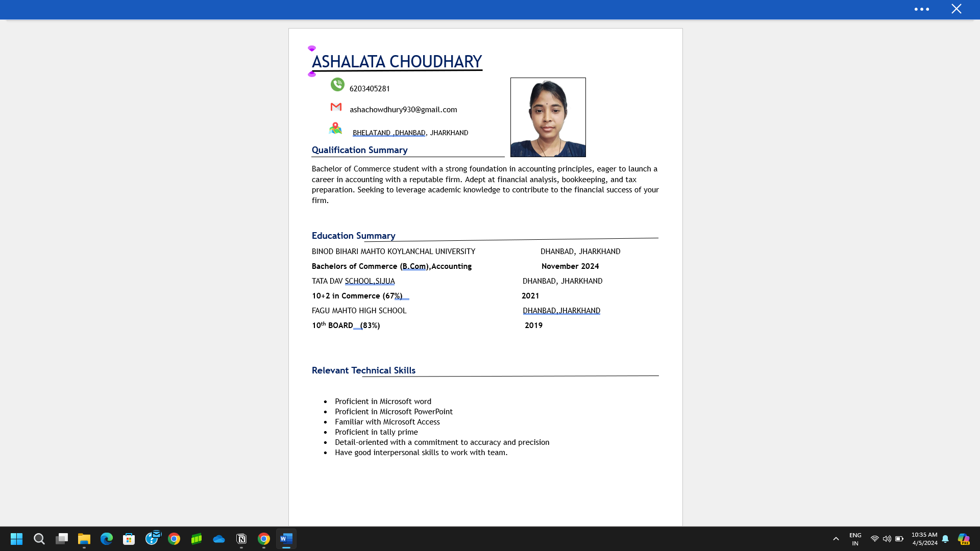Click the year 2021
This screenshot has width=980, height=551.
(x=530, y=296)
